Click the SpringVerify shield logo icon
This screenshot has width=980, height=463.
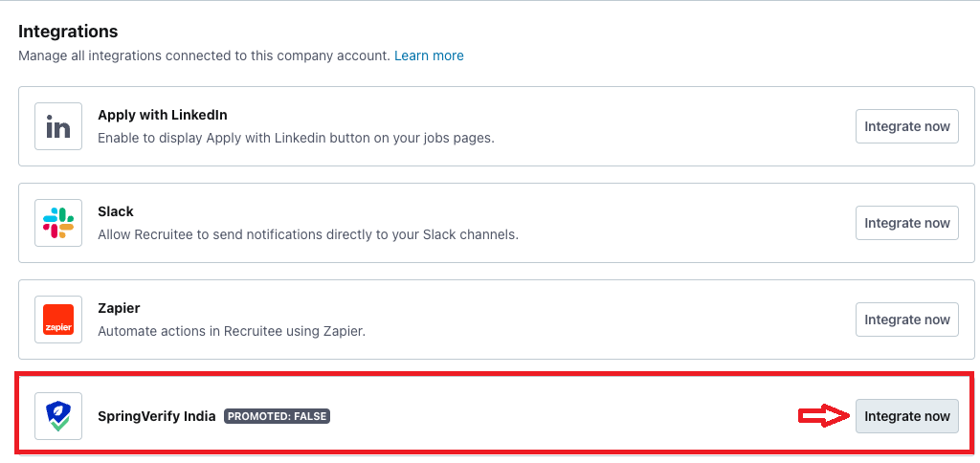(x=58, y=416)
